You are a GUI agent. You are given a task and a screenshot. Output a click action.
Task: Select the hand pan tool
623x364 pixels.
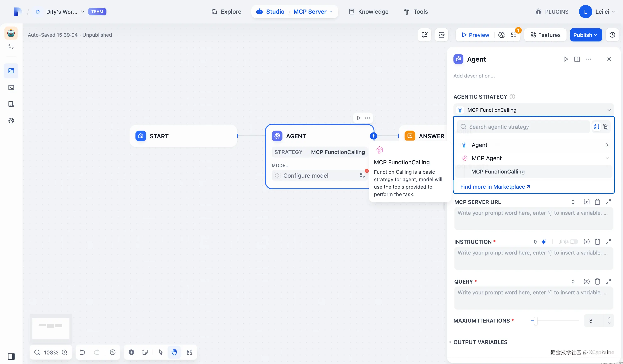coord(174,352)
